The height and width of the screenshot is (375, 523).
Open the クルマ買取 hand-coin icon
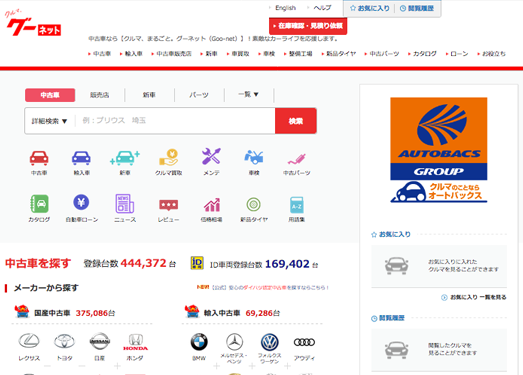point(168,157)
